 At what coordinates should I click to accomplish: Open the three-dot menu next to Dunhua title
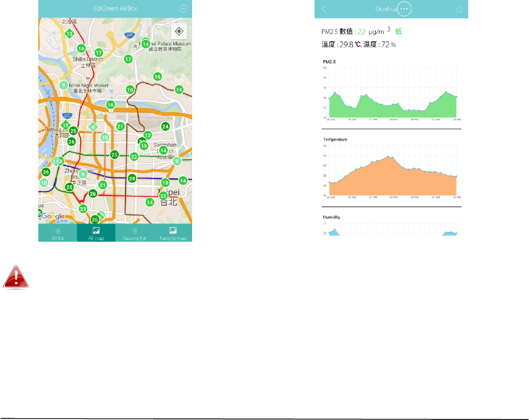pyautogui.click(x=404, y=9)
